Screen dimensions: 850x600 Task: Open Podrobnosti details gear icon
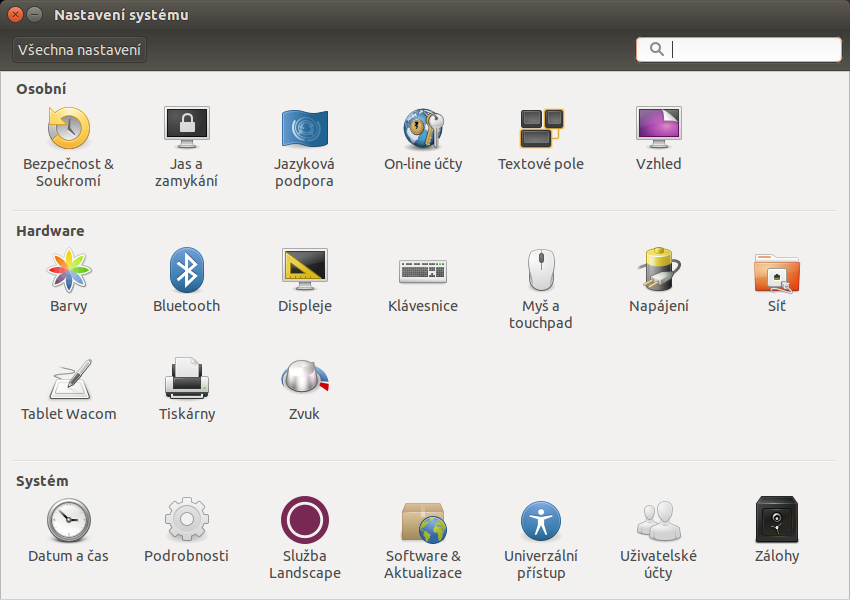point(186,519)
